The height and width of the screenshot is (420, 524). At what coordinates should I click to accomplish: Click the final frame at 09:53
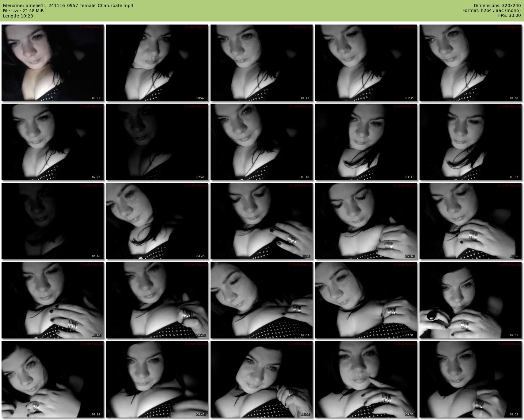pos(470,379)
